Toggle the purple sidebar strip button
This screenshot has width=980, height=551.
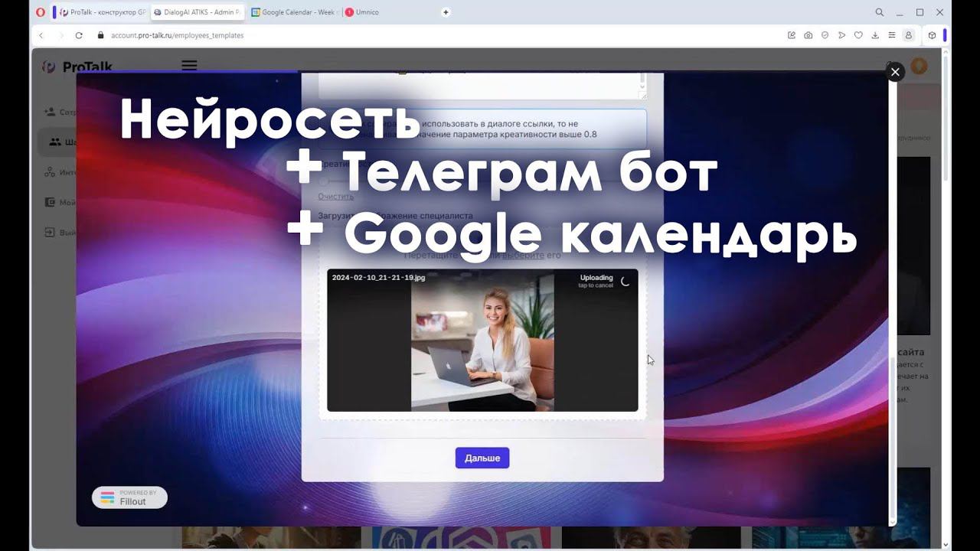[x=945, y=35]
